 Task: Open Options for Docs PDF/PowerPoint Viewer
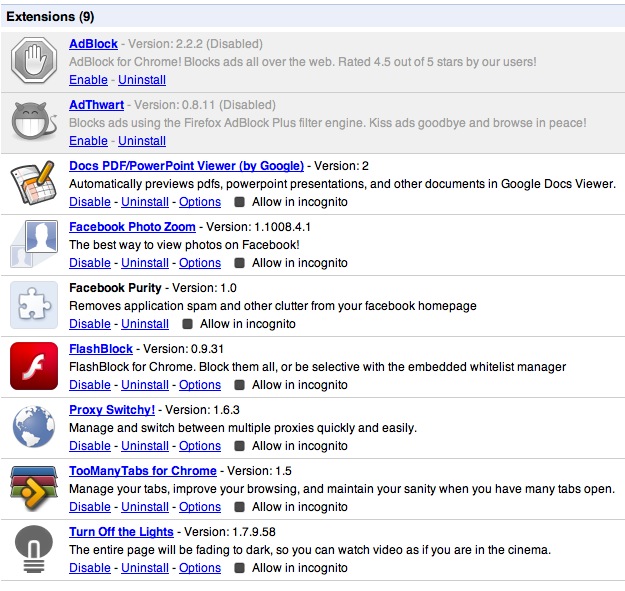(x=199, y=202)
